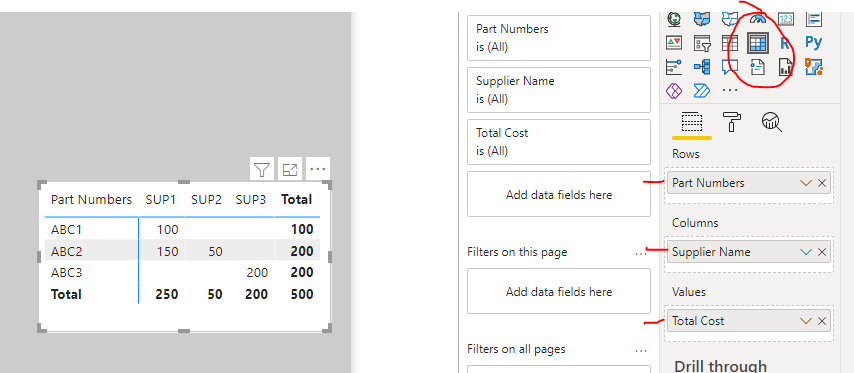The height and width of the screenshot is (373, 854).
Task: Switch to the Format paint roller tab
Action: click(x=731, y=121)
